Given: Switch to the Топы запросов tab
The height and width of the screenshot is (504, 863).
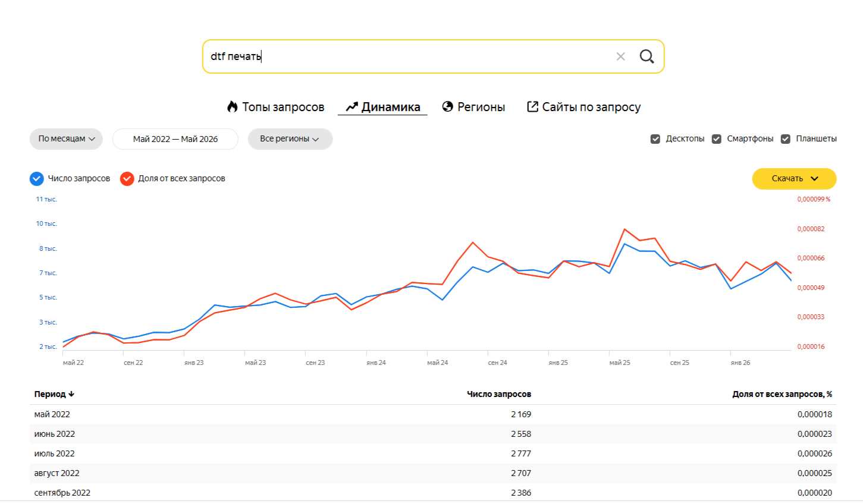Looking at the screenshot, I should pyautogui.click(x=276, y=107).
